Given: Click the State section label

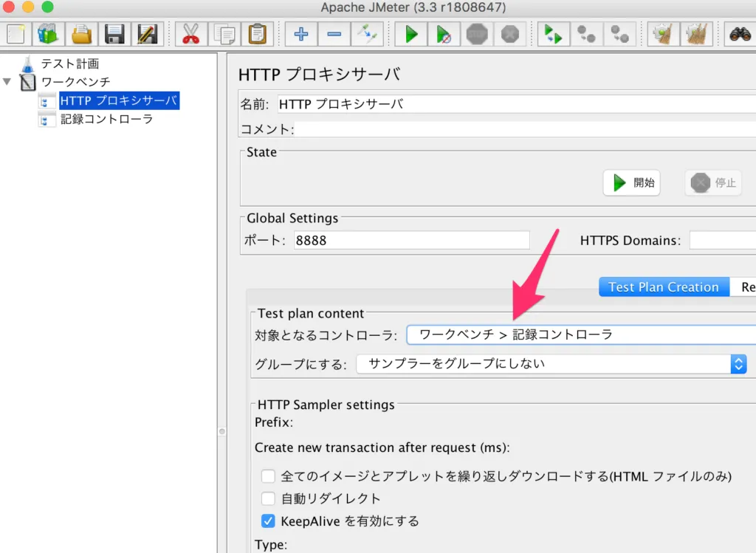Looking at the screenshot, I should [x=261, y=152].
